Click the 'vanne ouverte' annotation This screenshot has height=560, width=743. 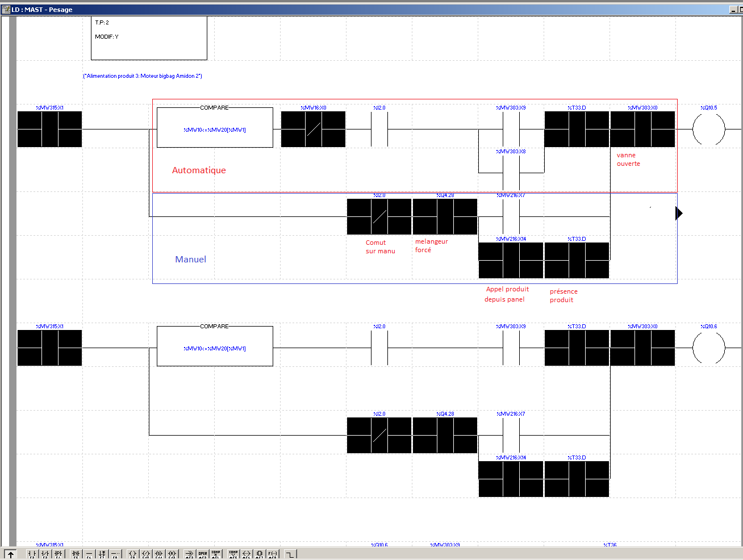coord(628,160)
